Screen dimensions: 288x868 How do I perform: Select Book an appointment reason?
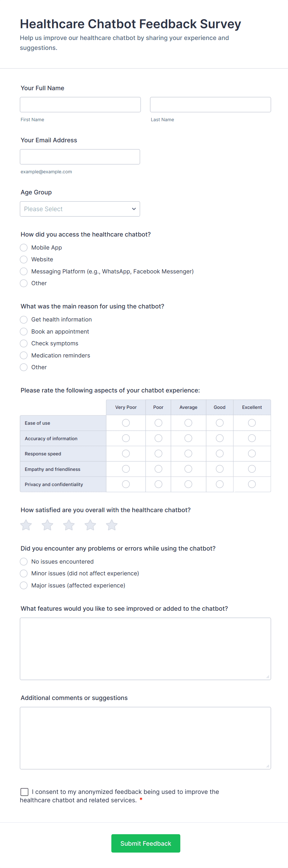[24, 332]
